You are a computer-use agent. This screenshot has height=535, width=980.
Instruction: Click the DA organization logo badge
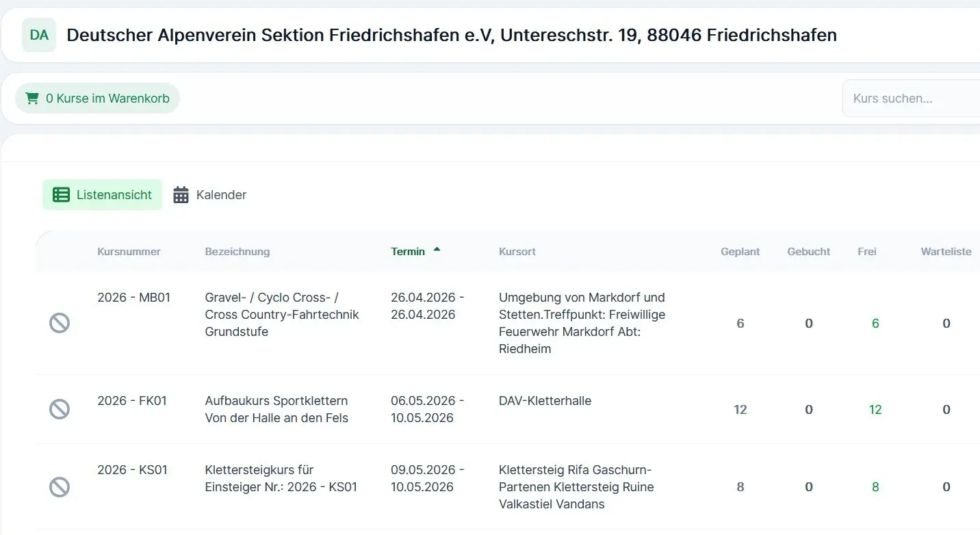pos(39,35)
